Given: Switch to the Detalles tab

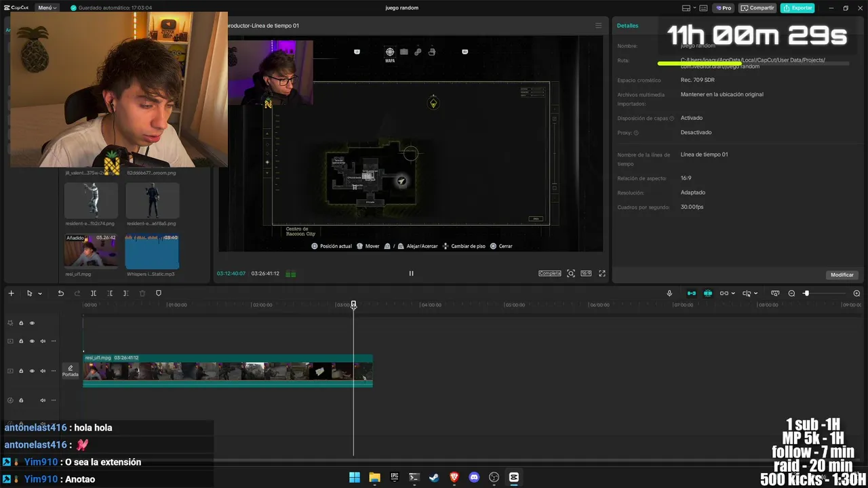Looking at the screenshot, I should coord(627,26).
